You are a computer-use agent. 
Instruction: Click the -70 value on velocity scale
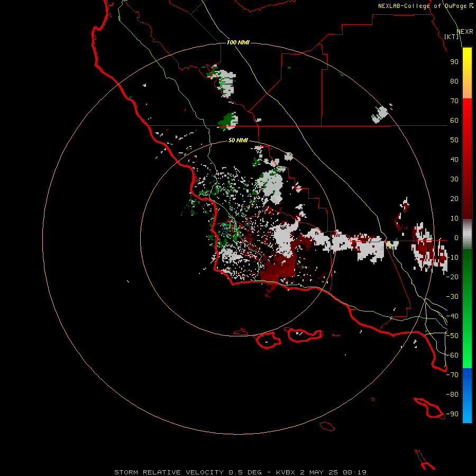[452, 375]
